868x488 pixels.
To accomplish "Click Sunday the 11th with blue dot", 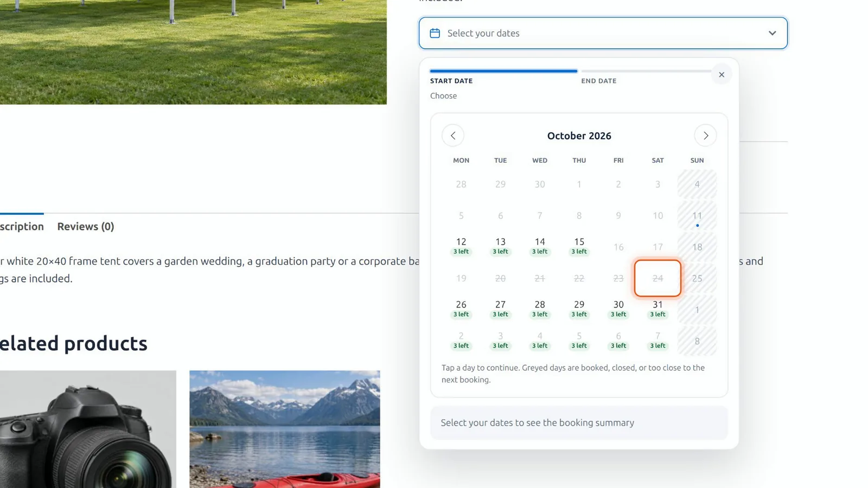I will pyautogui.click(x=697, y=216).
